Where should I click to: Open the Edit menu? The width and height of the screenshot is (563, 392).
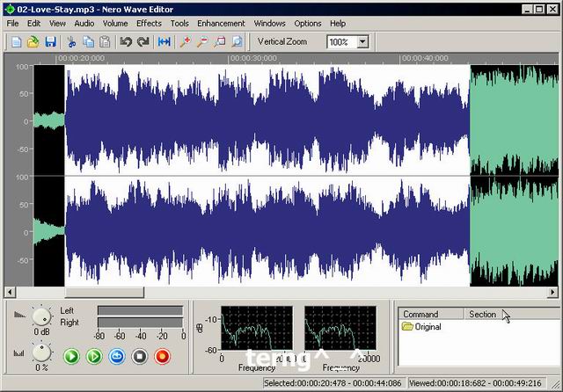pos(33,24)
